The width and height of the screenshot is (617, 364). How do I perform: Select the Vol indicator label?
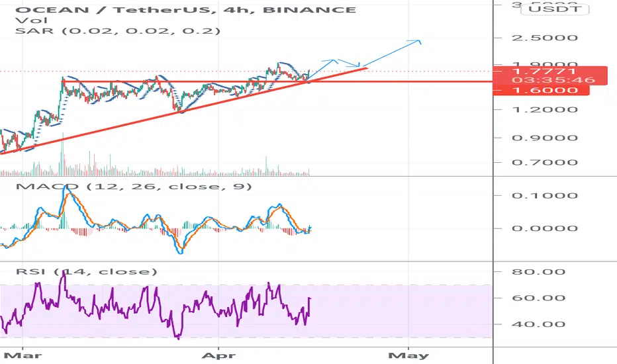coord(31,20)
